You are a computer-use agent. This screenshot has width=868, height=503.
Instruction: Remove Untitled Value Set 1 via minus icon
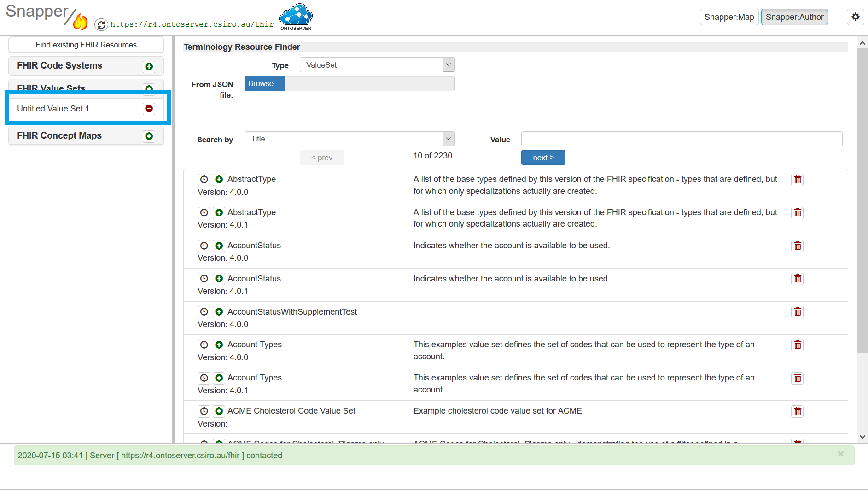coord(149,109)
